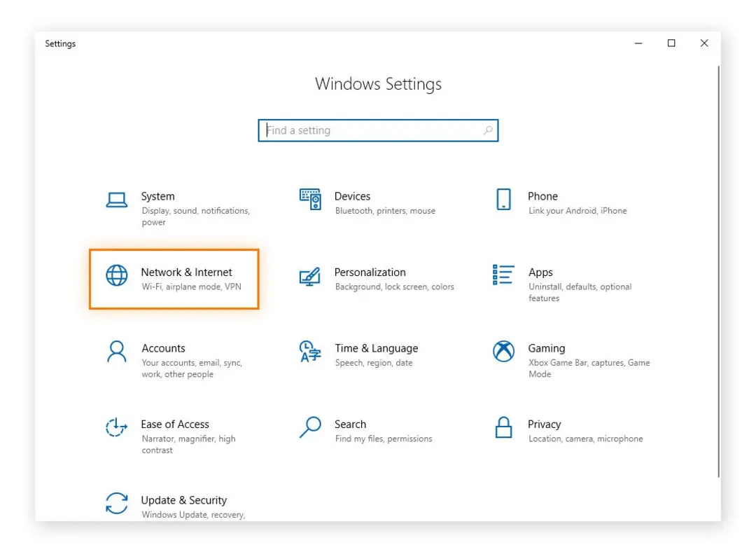Click 'Wi-Fi, airplane mode, VPN' description

coord(191,287)
